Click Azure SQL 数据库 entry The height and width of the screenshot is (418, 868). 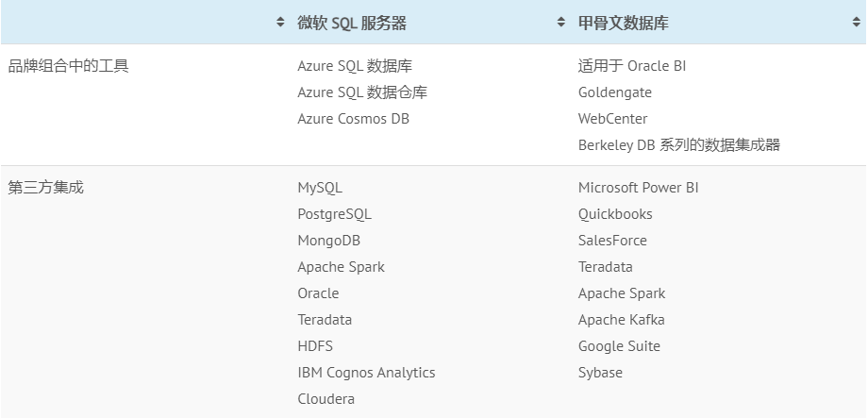(355, 66)
